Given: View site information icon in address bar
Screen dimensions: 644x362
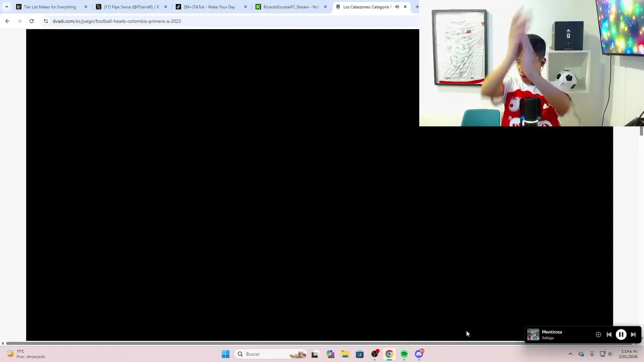Looking at the screenshot, I should tap(46, 21).
